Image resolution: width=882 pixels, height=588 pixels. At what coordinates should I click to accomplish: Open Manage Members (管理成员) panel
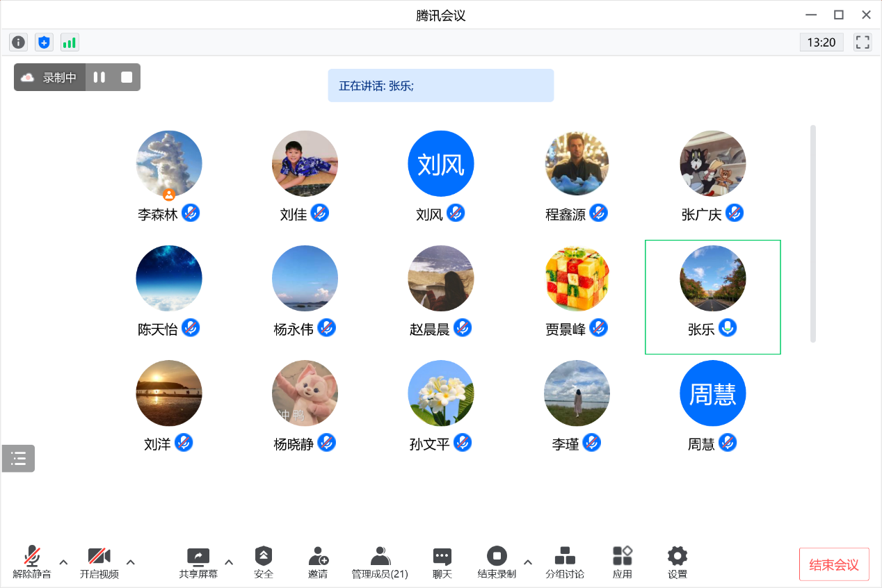tap(380, 562)
